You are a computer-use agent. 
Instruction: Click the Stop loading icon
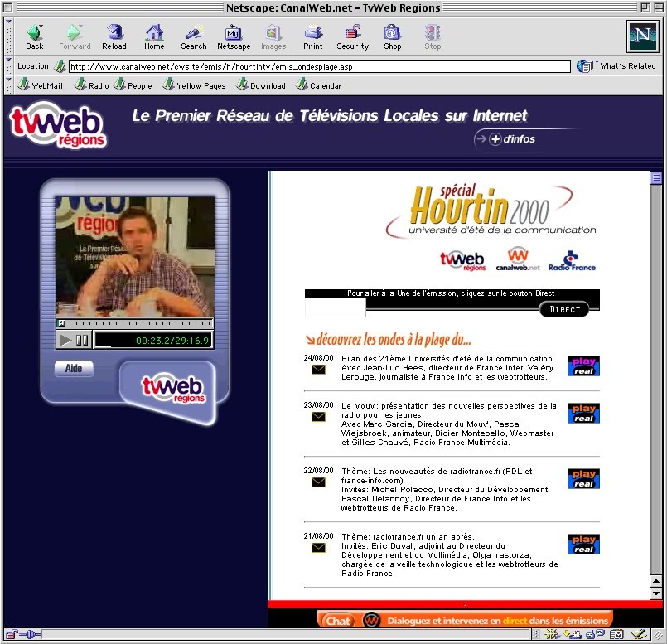click(x=433, y=37)
